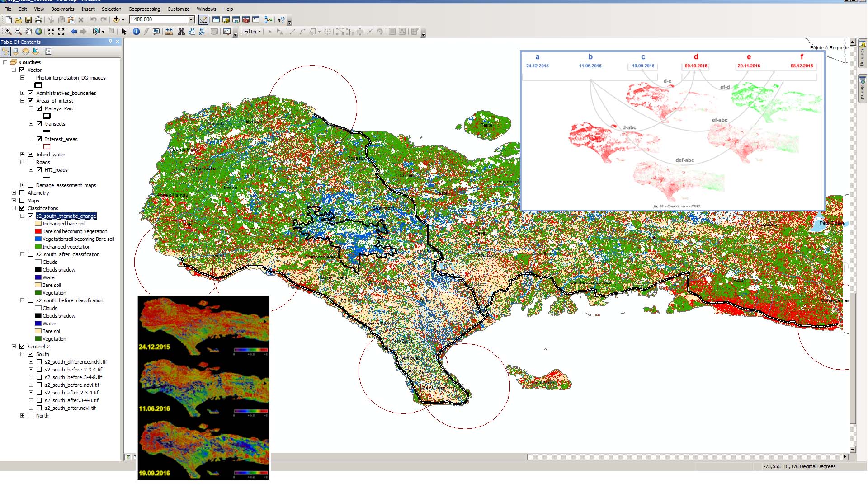Click green Inchanged vegetation swatch
868x488 pixels.
38,247
